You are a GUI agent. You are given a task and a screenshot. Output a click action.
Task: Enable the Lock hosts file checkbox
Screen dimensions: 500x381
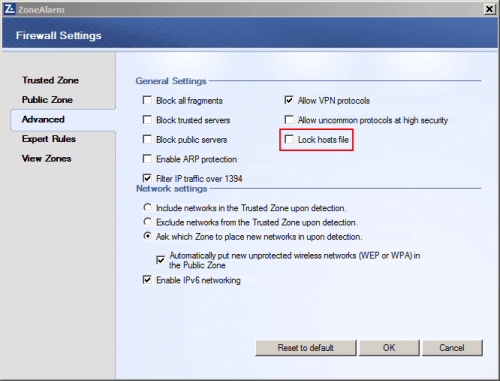coord(289,139)
